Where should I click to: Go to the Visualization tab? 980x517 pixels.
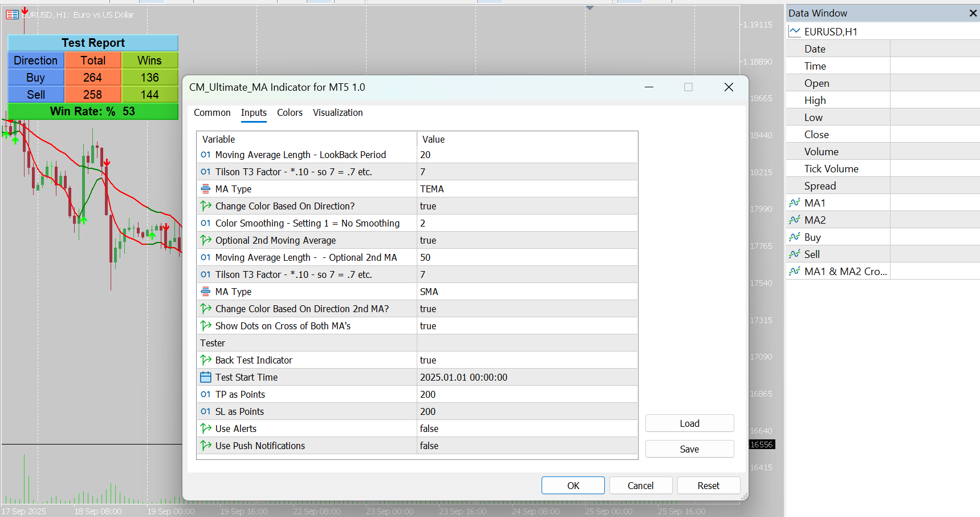click(337, 112)
